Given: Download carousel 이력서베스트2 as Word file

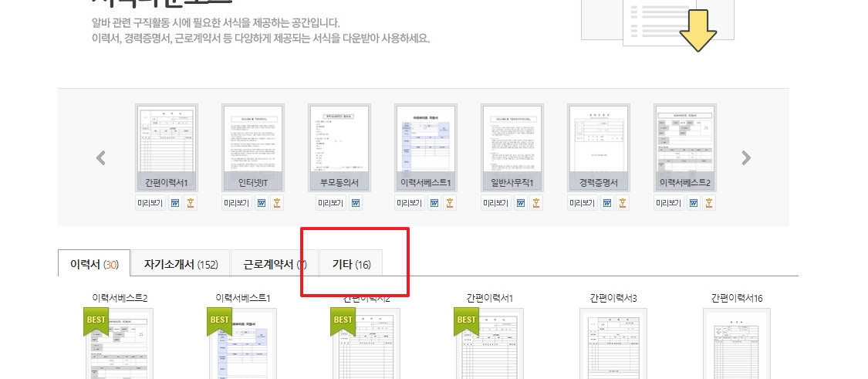Looking at the screenshot, I should tap(693, 203).
